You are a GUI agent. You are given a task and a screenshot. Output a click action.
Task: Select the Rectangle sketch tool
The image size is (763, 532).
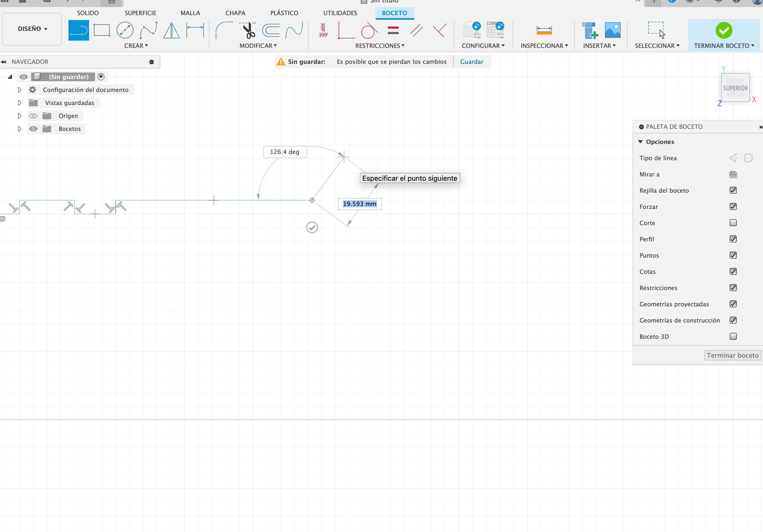click(x=102, y=30)
